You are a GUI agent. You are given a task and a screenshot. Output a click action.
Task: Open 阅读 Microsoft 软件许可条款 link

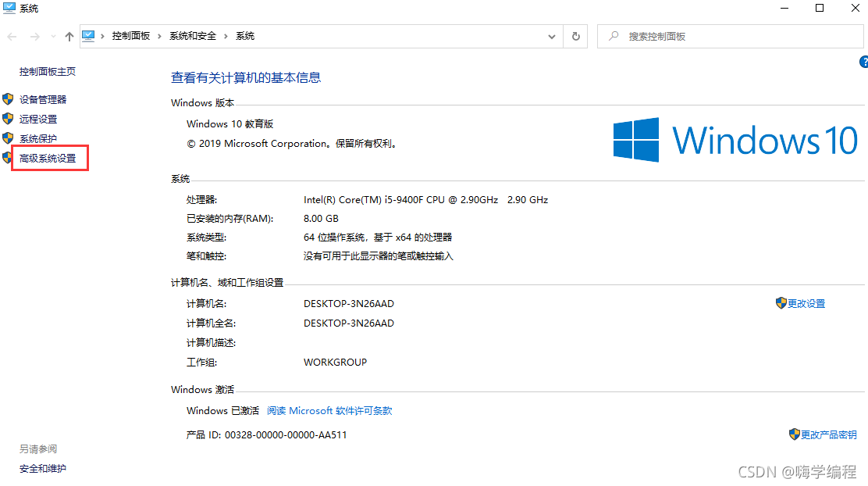(329, 411)
